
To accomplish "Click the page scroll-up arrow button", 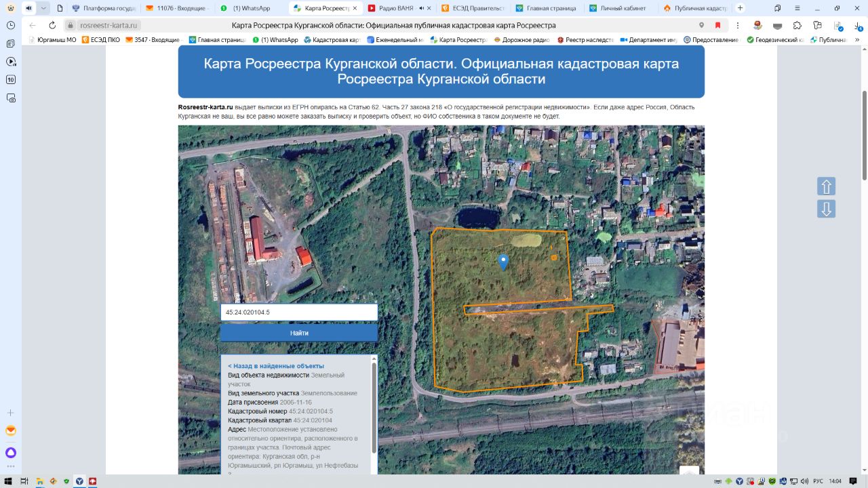I will click(x=826, y=186).
